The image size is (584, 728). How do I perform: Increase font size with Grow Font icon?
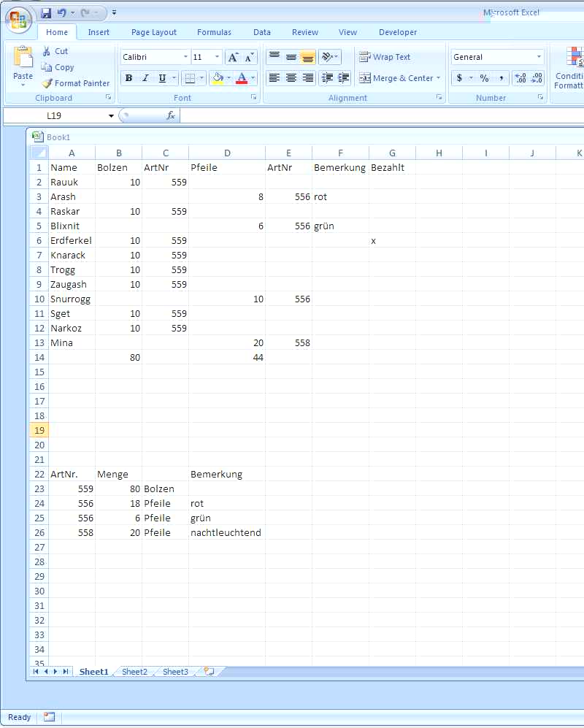click(233, 57)
